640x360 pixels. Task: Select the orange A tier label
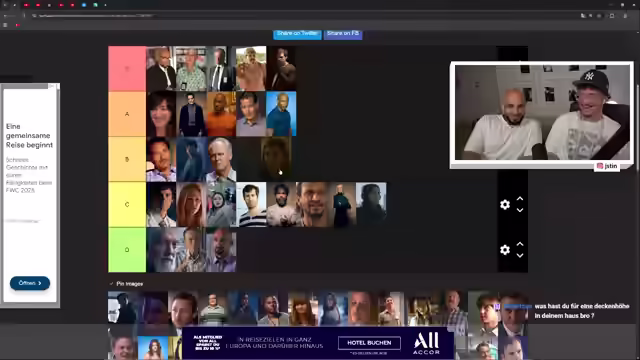[x=127, y=114]
